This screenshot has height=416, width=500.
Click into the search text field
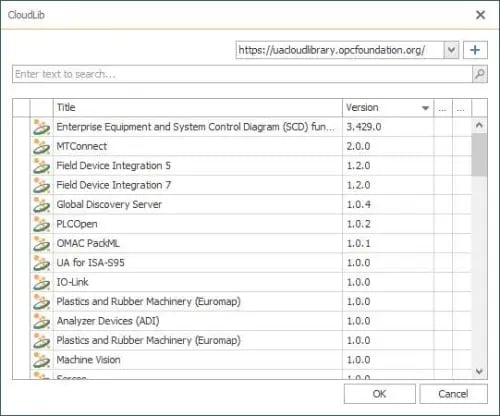242,74
